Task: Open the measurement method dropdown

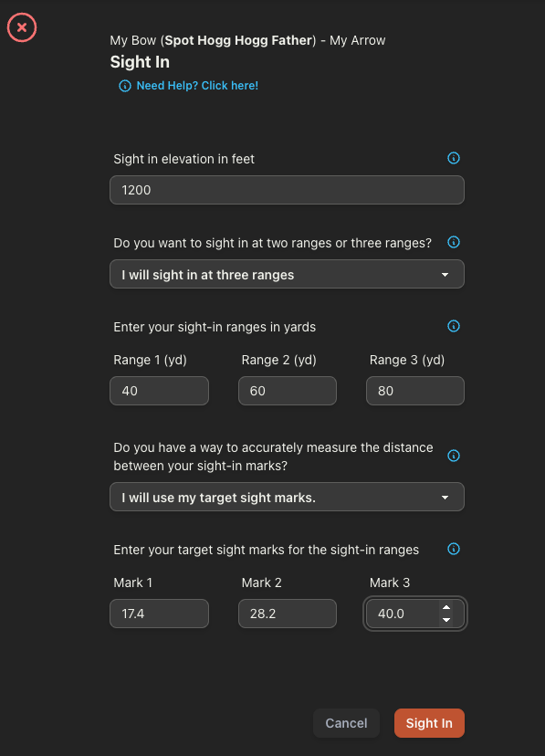Action: click(287, 497)
